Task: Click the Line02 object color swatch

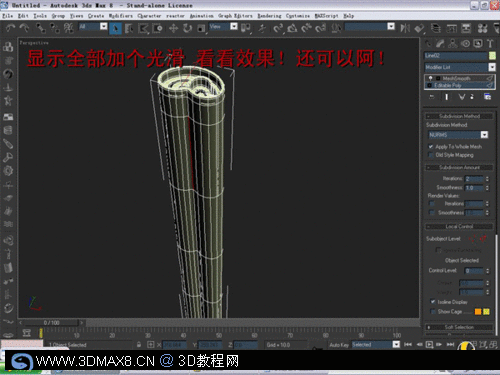Action: [x=492, y=56]
